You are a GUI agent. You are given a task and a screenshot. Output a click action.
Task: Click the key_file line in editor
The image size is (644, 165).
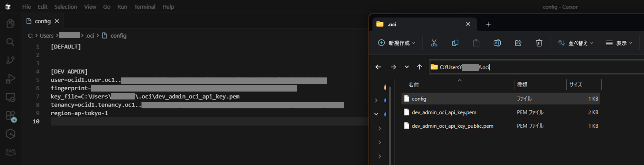[145, 96]
